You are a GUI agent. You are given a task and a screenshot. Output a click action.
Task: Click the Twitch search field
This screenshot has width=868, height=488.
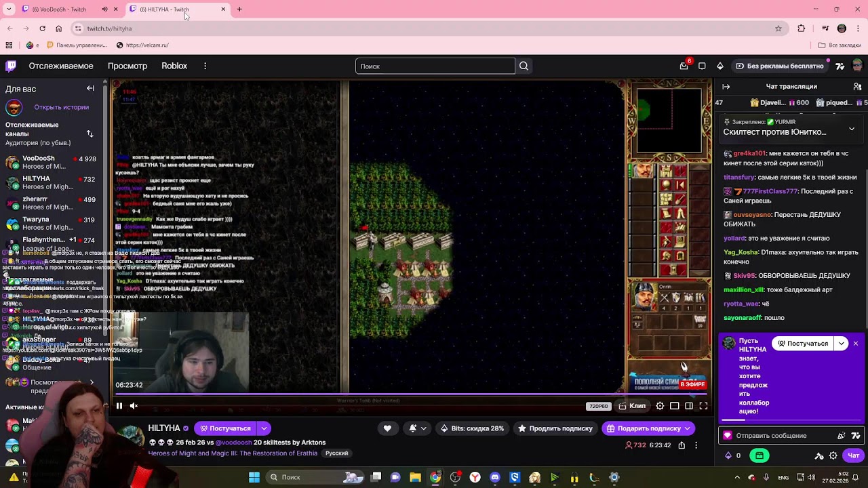(435, 66)
